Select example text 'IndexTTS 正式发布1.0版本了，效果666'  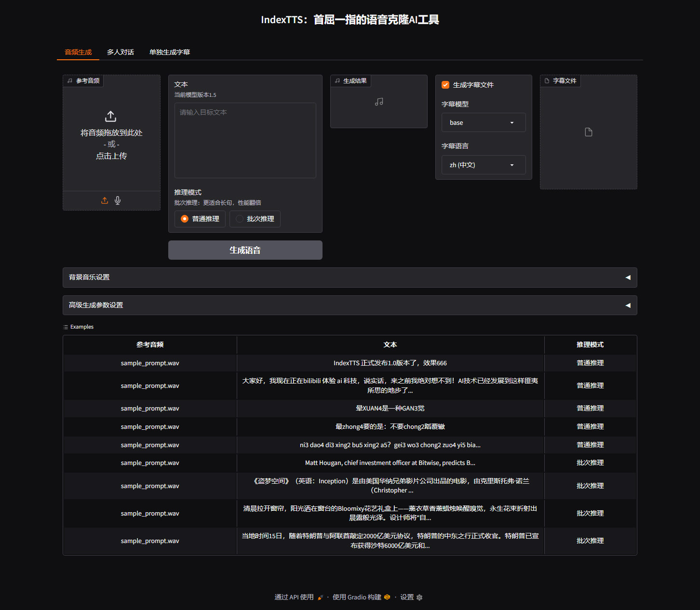[390, 363]
